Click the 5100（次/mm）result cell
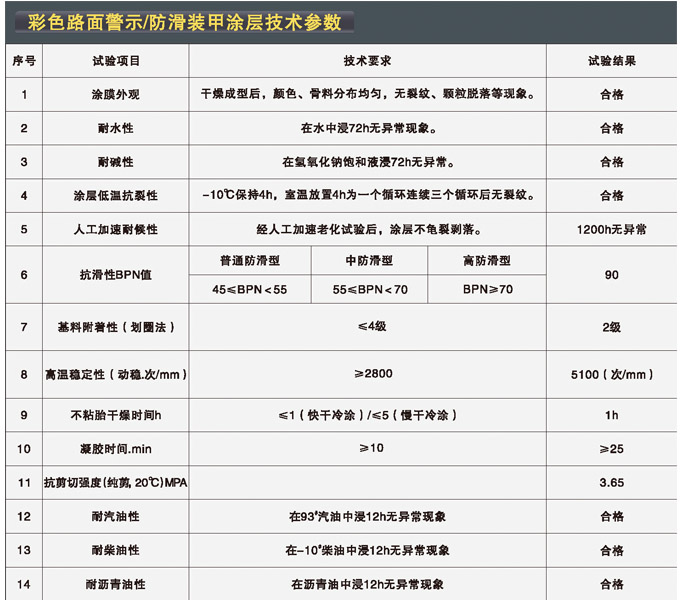Screen dimensions: 680x600 [x=611, y=375]
